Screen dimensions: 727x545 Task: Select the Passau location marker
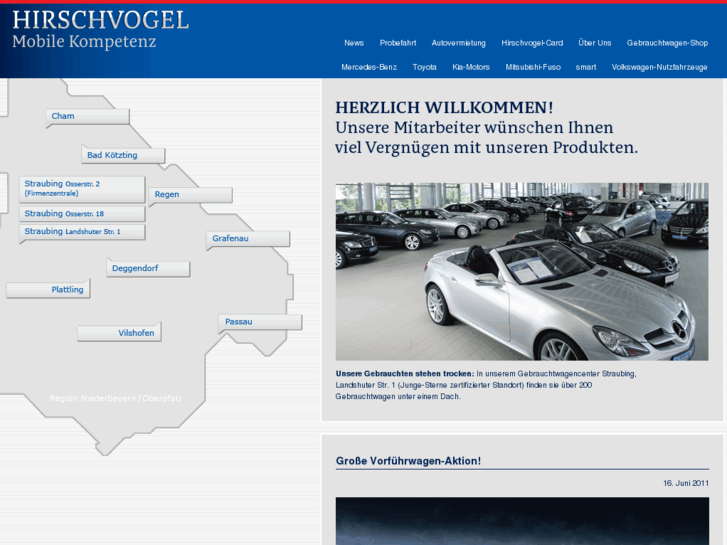coord(260,322)
